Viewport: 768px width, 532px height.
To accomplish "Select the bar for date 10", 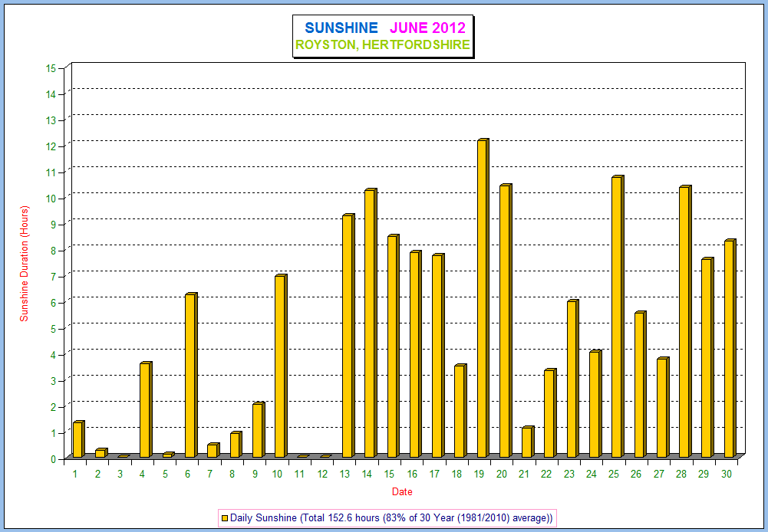I will coord(281,366).
